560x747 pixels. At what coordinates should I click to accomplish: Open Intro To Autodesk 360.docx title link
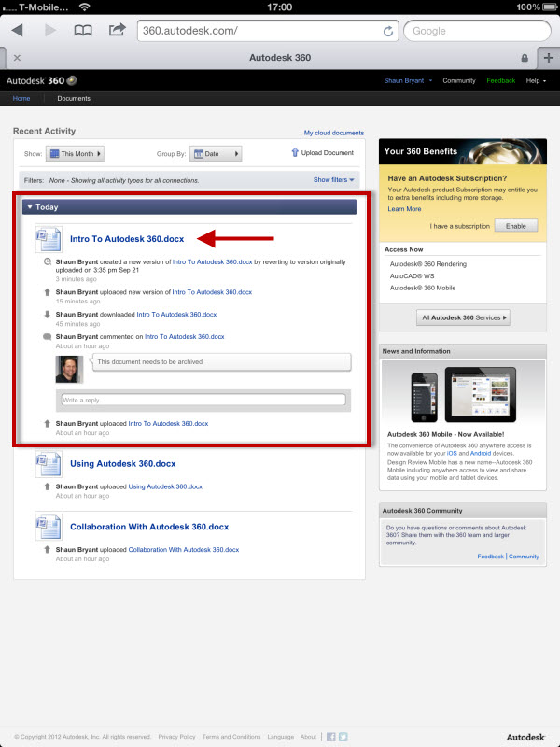click(127, 239)
